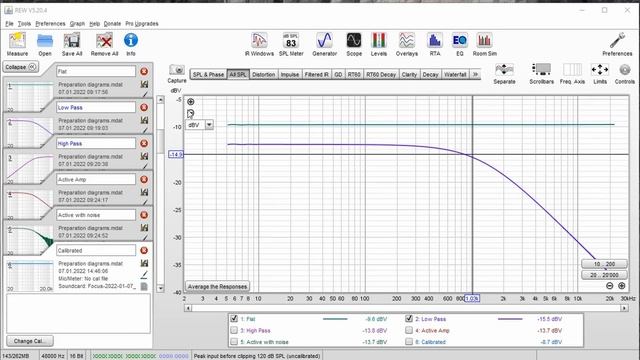Show more graph tabs with >> arrow
Viewport: 640px width, 360px height.
point(475,74)
